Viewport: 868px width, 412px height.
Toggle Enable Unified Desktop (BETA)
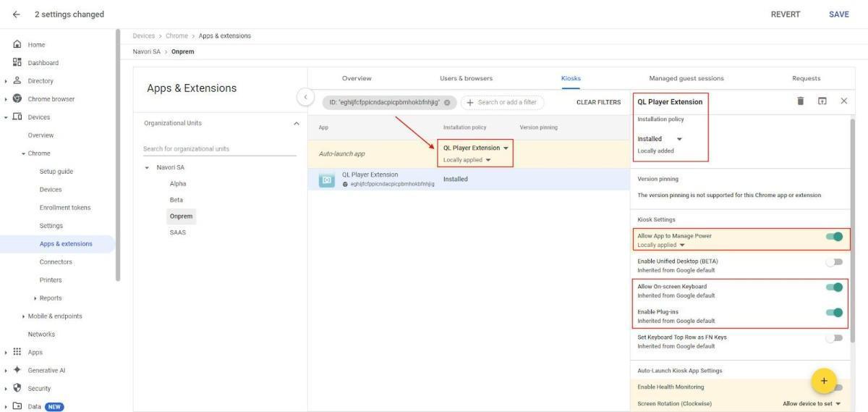click(834, 262)
